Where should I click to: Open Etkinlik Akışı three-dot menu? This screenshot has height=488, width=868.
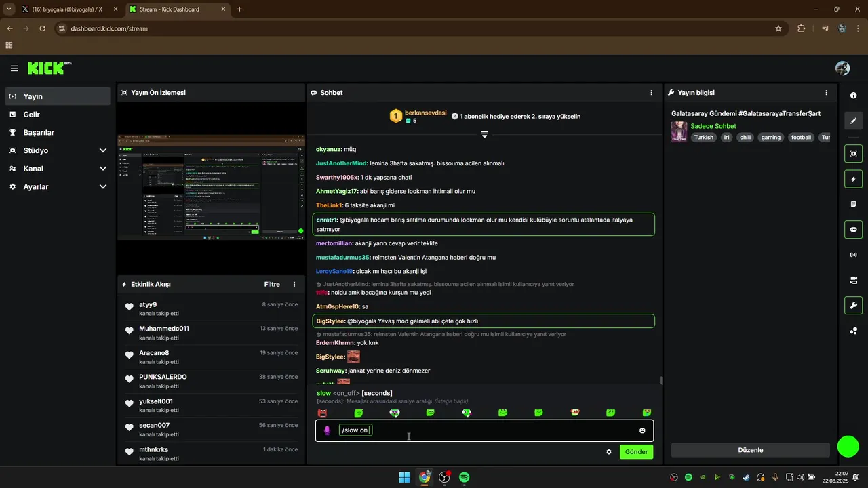click(294, 285)
